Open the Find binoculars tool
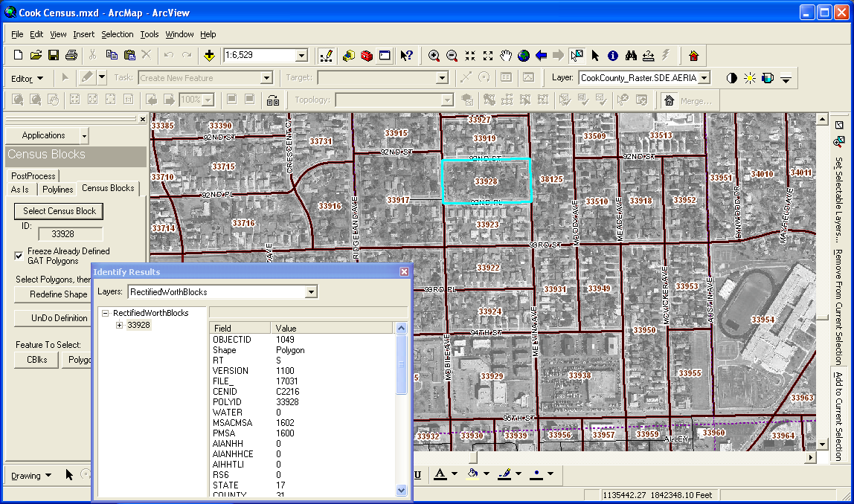Viewport: 854px width, 504px height. [x=631, y=56]
